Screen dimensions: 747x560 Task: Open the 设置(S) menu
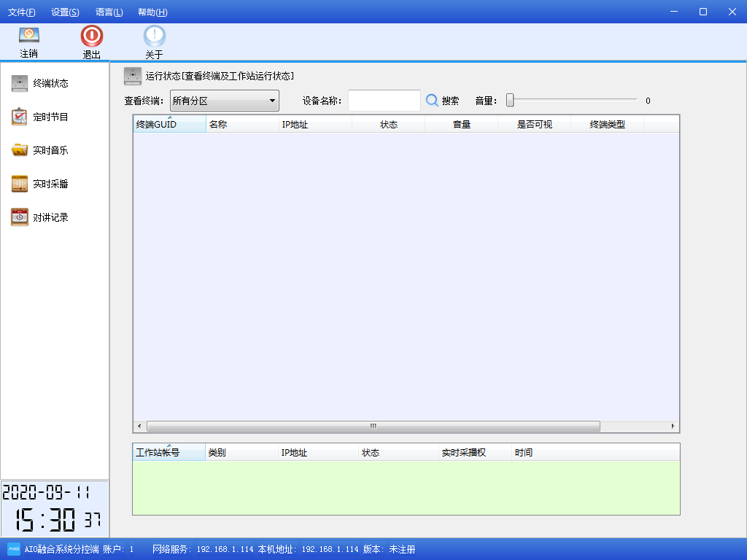(65, 12)
